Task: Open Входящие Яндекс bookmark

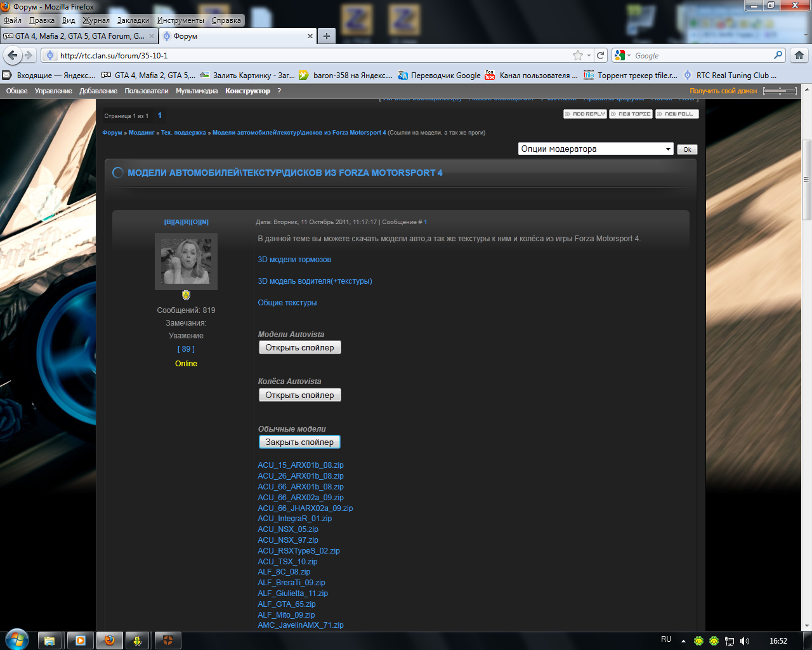Action: 49,75
